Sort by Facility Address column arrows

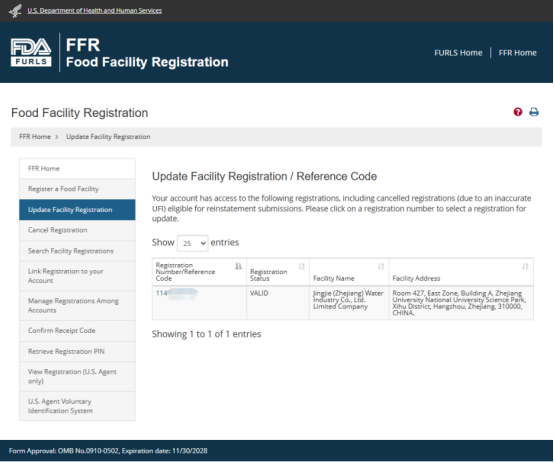coord(525,266)
